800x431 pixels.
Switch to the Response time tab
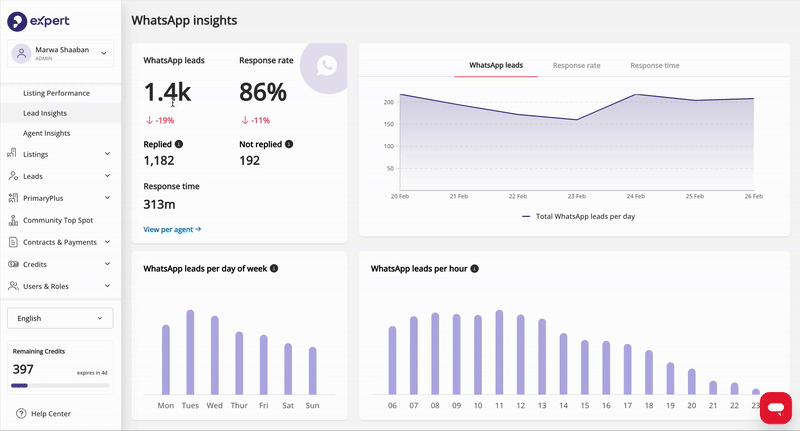(655, 65)
